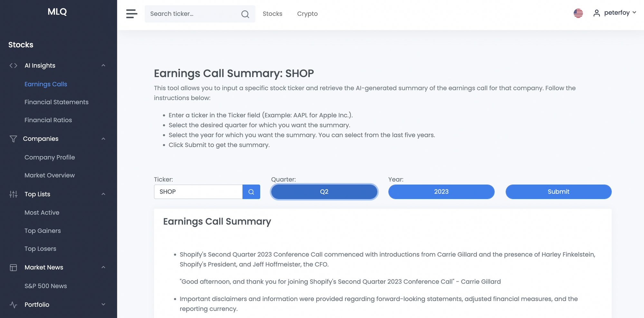Screen dimensions: 644x318
Task: Click the Portfolio activity pulse icon
Action: click(x=13, y=305)
